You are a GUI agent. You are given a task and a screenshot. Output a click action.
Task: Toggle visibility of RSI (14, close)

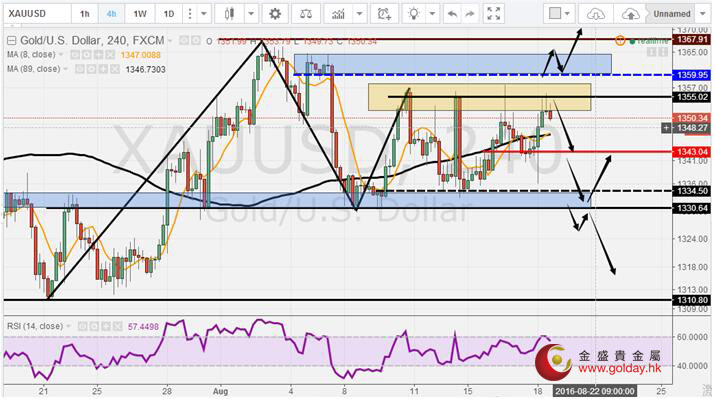(x=82, y=326)
